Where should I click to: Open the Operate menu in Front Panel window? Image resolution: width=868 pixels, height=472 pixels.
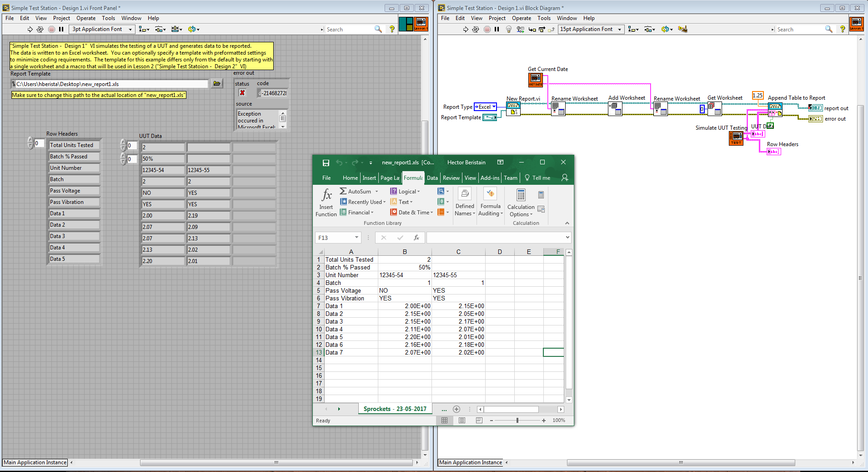click(x=86, y=18)
